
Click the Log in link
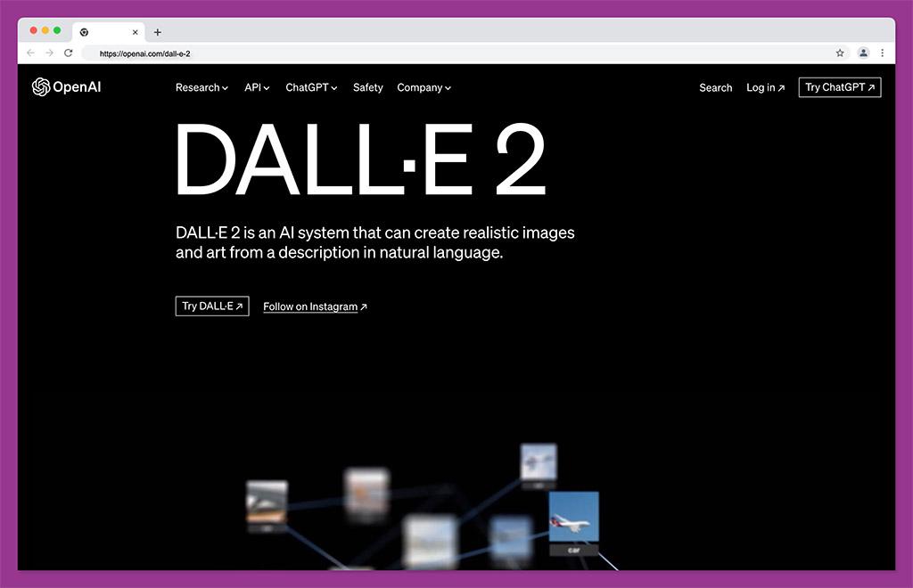(x=765, y=88)
